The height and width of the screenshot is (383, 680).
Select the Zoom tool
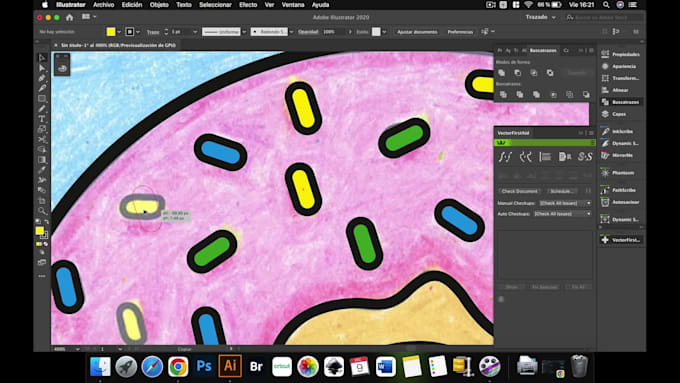click(x=42, y=211)
